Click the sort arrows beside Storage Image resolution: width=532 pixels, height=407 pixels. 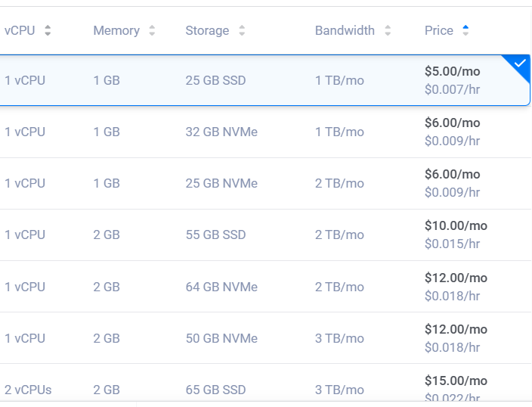242,31
